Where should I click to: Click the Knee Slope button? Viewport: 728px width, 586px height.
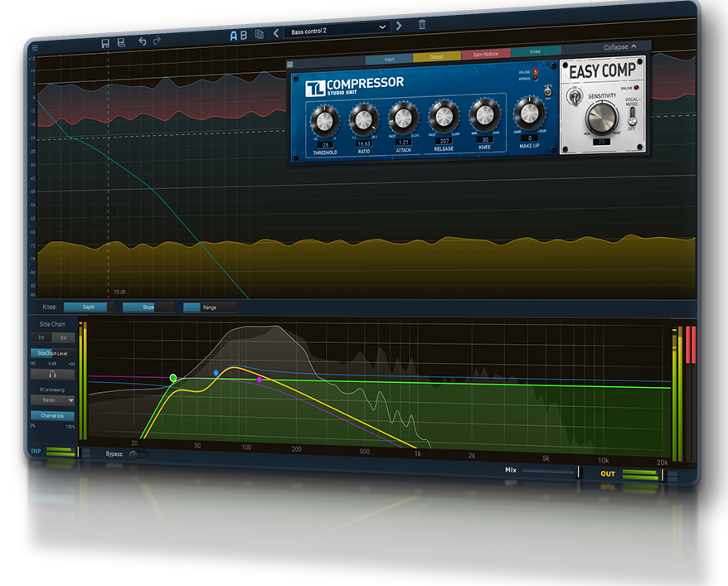(148, 308)
